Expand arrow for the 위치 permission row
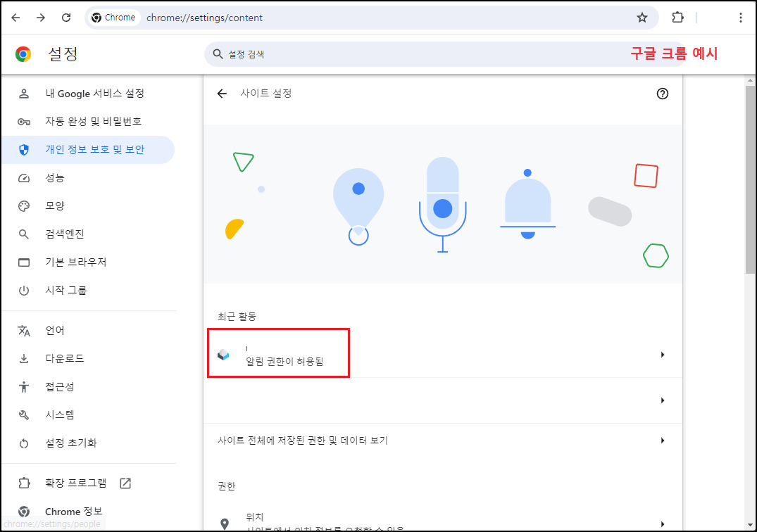 pyautogui.click(x=663, y=524)
